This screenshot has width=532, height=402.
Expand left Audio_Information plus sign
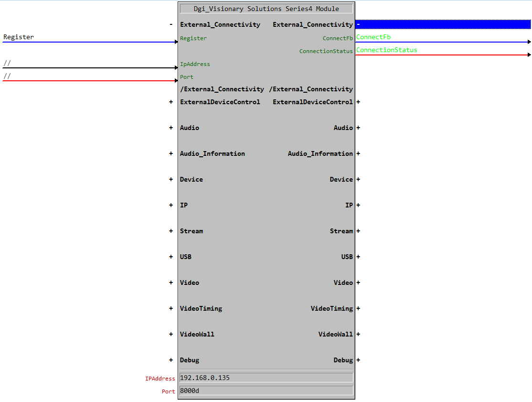tap(171, 153)
